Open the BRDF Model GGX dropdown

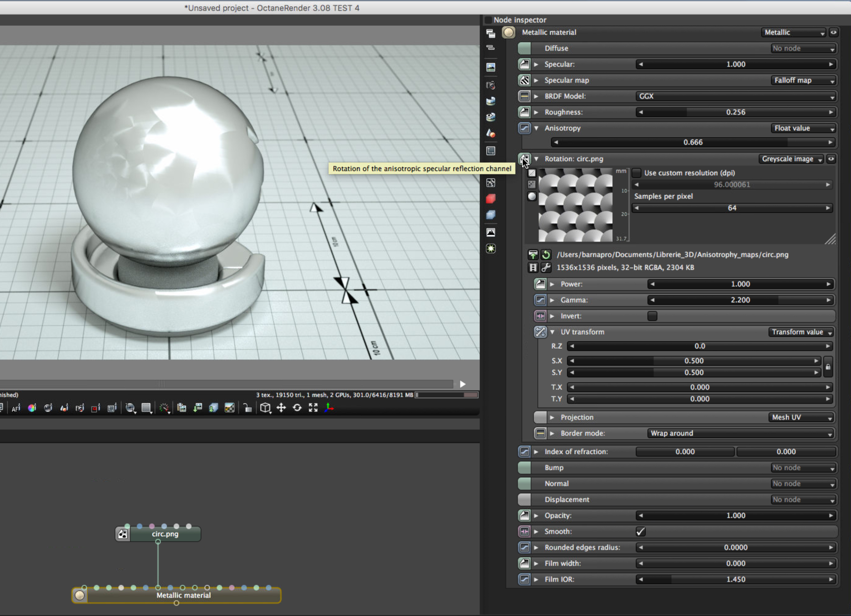click(735, 96)
